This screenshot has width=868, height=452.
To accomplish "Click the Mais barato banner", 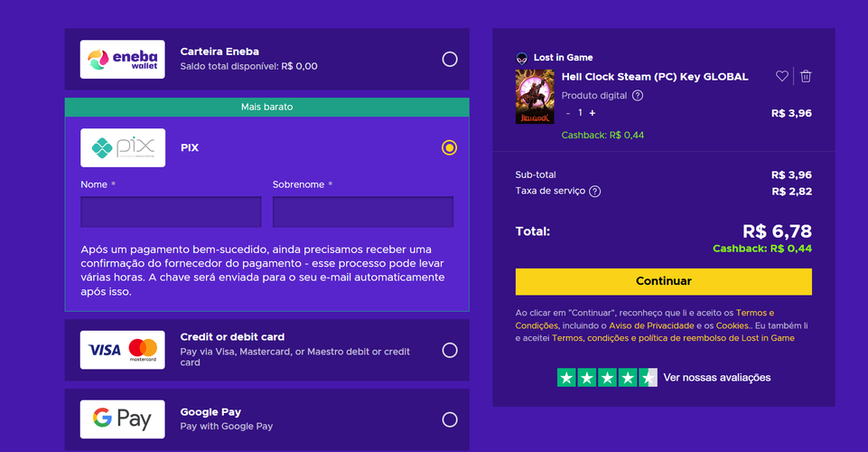I will [x=266, y=107].
